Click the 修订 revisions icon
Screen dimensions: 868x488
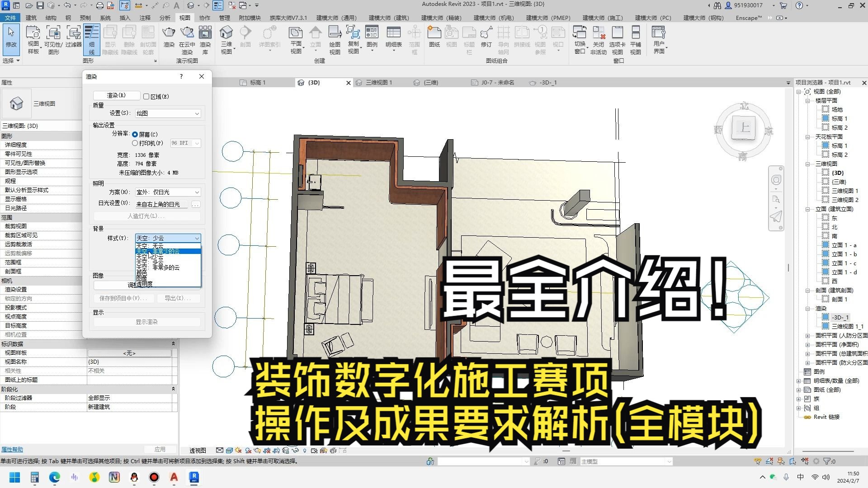pyautogui.click(x=486, y=37)
